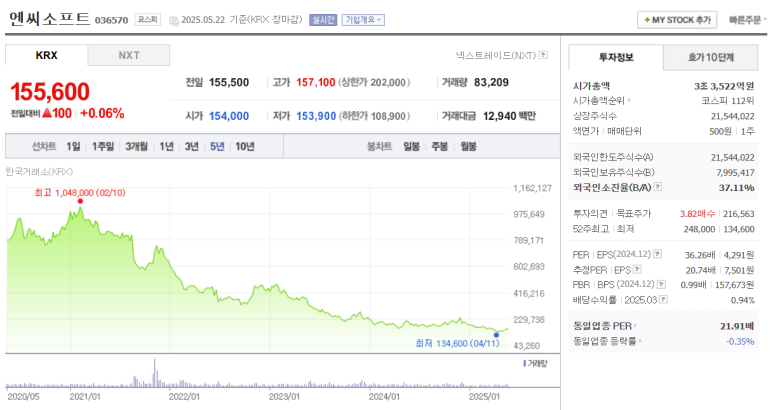The width and height of the screenshot is (773, 410).
Task: Click the 시가총액 value 3조 3,522억원
Action: tap(724, 86)
